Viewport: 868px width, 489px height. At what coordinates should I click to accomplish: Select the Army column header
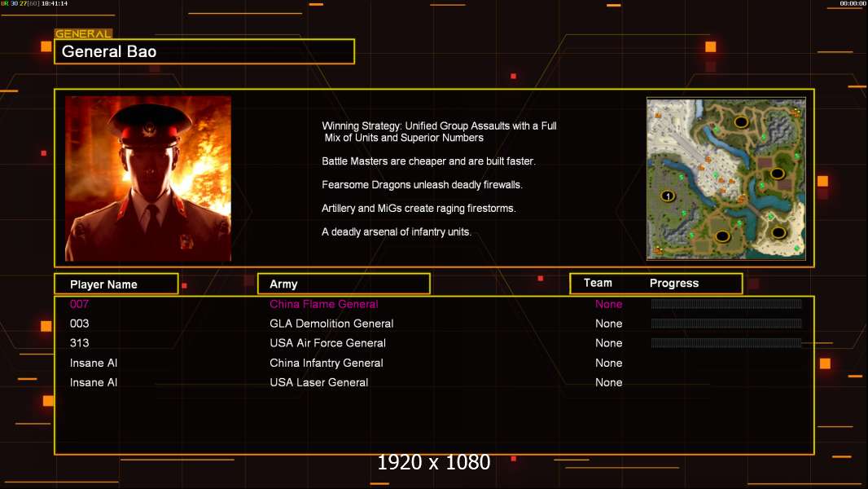pos(344,284)
